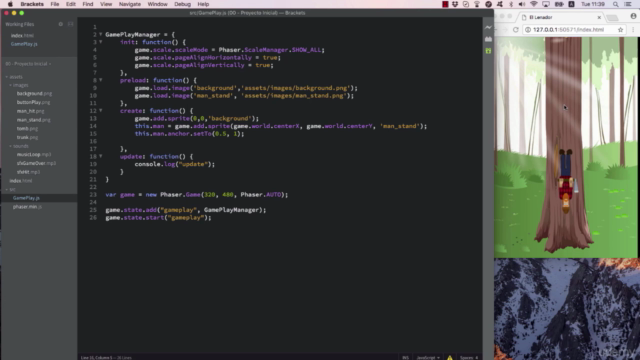Open the Notification Center icon
This screenshot has width=640, height=360.
click(x=628, y=4)
